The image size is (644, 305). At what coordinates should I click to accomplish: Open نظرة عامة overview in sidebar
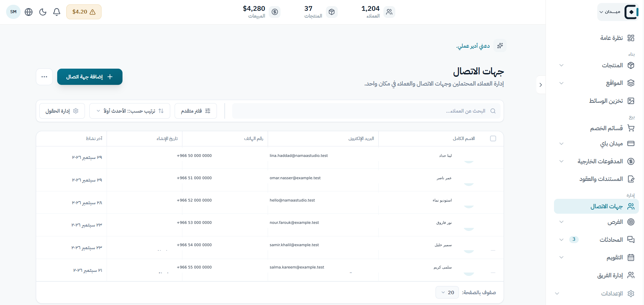coord(617,38)
